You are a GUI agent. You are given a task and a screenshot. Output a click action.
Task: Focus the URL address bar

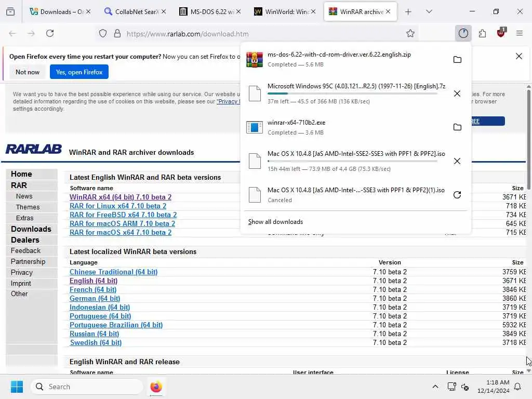(x=258, y=34)
